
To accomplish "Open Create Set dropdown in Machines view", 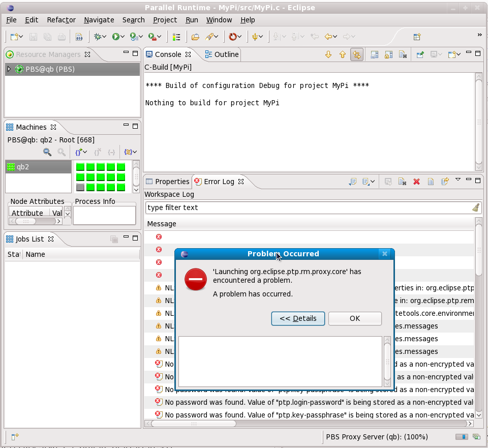I will [x=85, y=152].
